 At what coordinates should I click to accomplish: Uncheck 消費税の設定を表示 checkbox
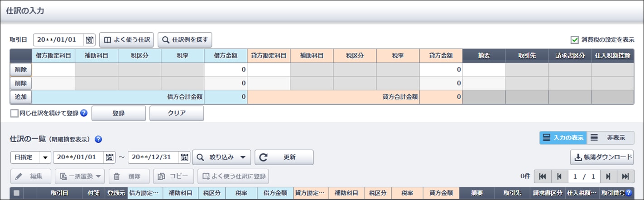pos(575,40)
